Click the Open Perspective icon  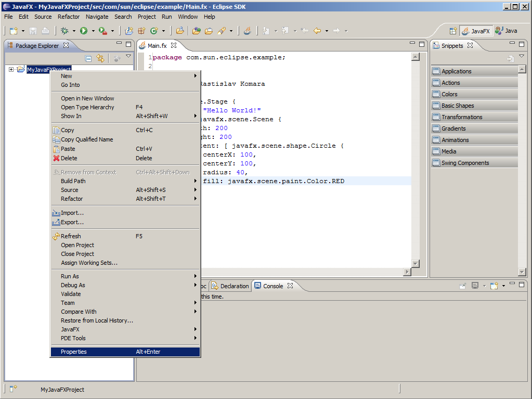pos(453,31)
